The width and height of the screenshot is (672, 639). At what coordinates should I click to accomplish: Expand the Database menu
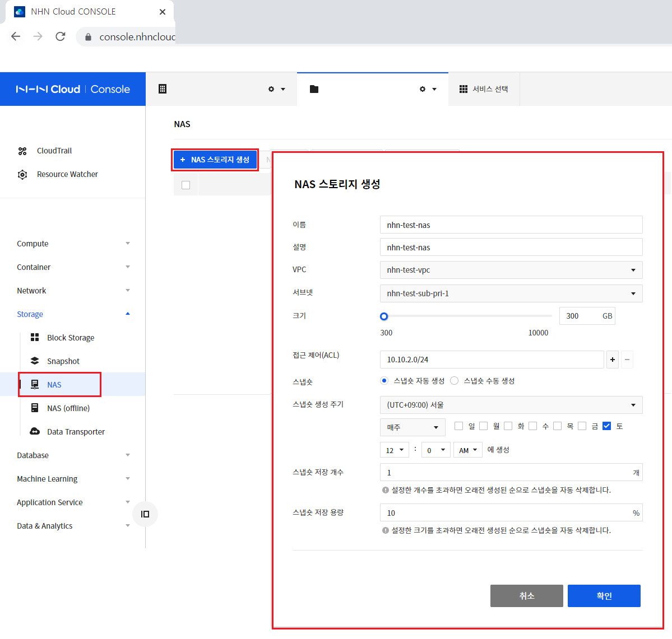point(73,455)
